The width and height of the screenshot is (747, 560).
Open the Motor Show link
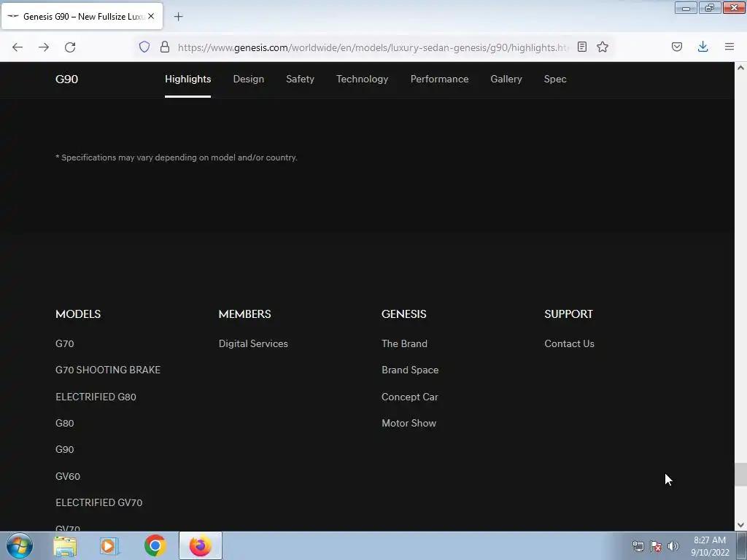coord(409,423)
